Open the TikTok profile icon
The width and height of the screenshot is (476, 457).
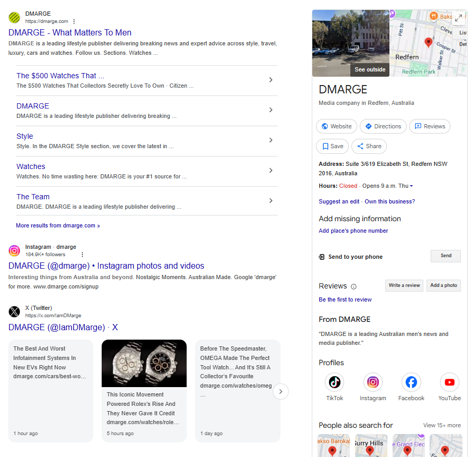pos(335,382)
